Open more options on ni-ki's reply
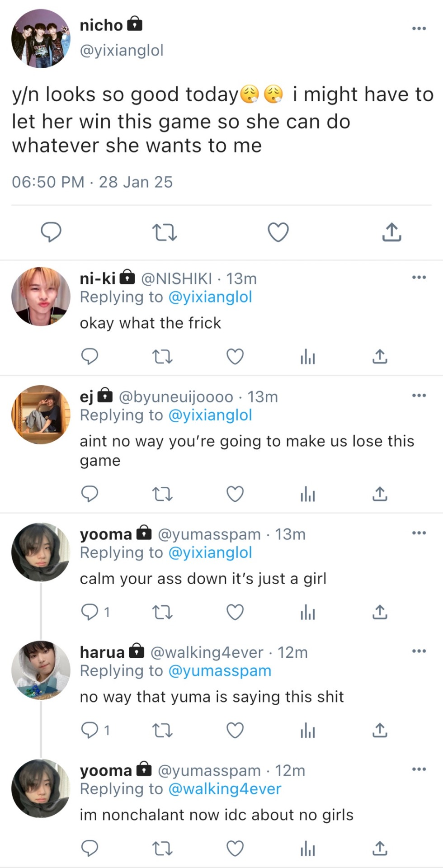 click(x=419, y=277)
